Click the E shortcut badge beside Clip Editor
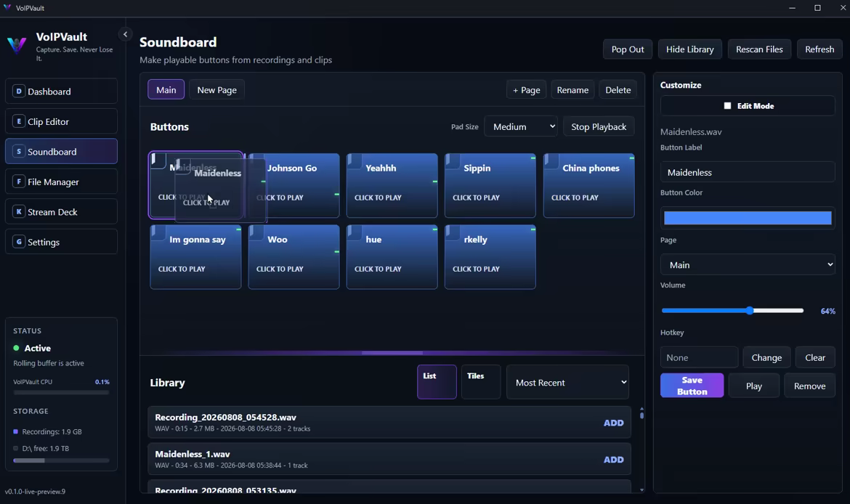The width and height of the screenshot is (850, 504). (x=19, y=121)
